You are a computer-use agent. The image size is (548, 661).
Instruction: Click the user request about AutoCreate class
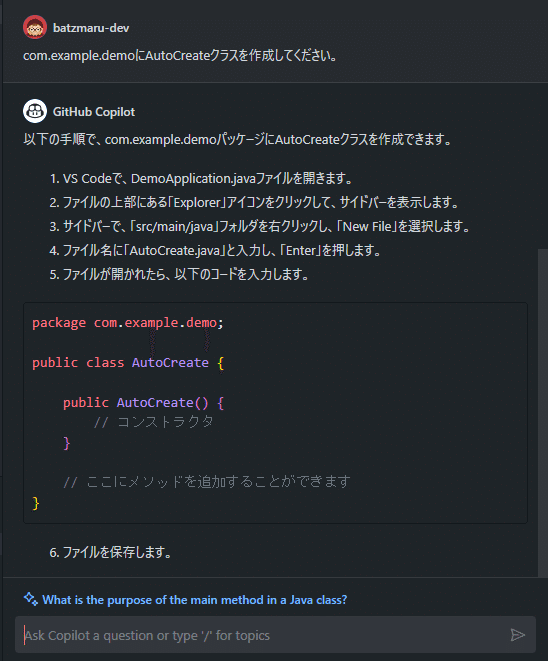[180, 56]
